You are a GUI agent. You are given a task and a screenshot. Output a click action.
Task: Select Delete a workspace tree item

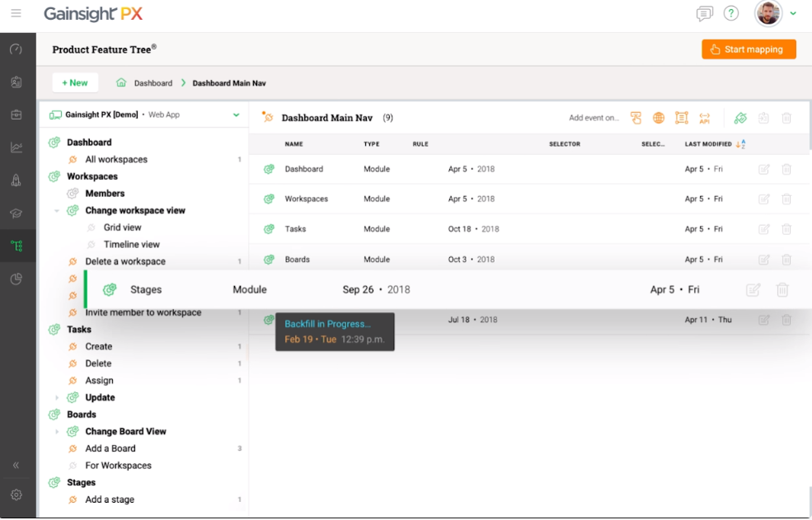pyautogui.click(x=125, y=261)
